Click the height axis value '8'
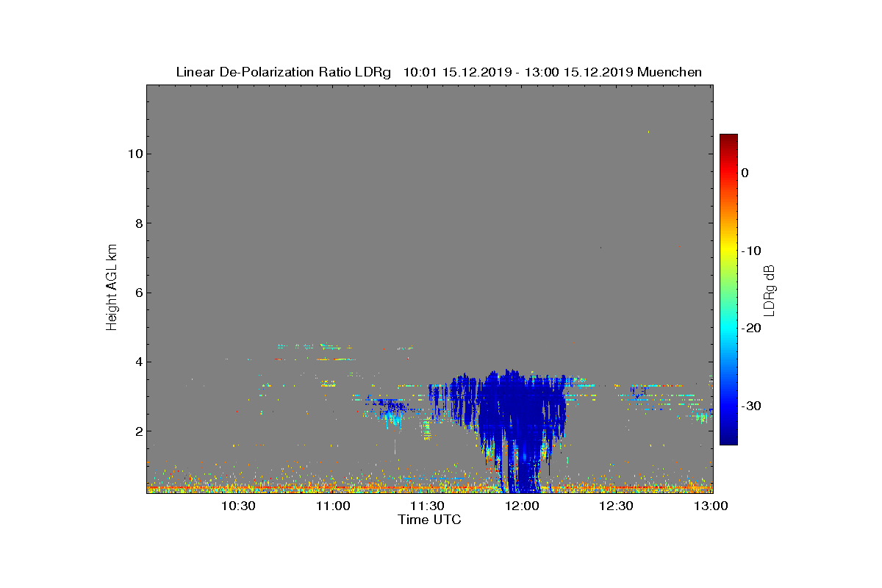This screenshot has height=588, width=882. (137, 223)
